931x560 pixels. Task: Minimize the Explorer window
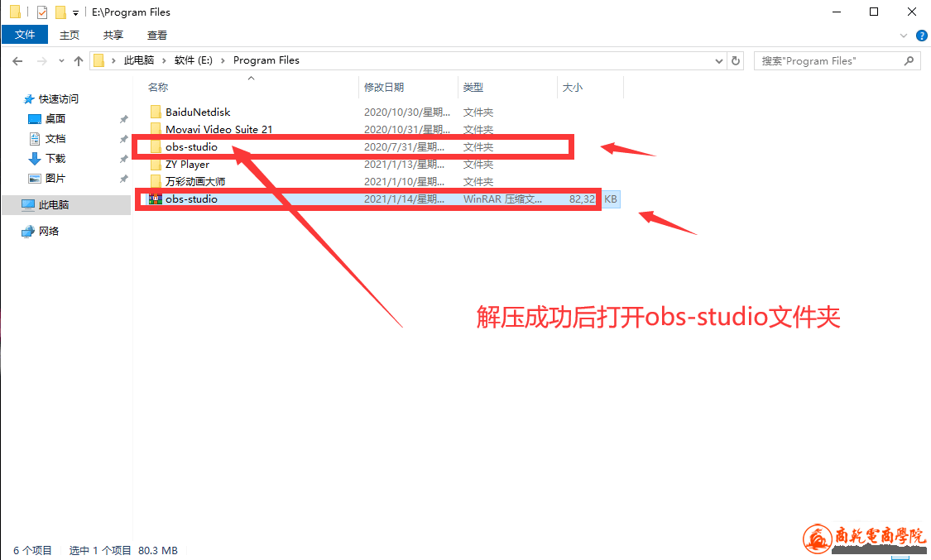pyautogui.click(x=837, y=12)
